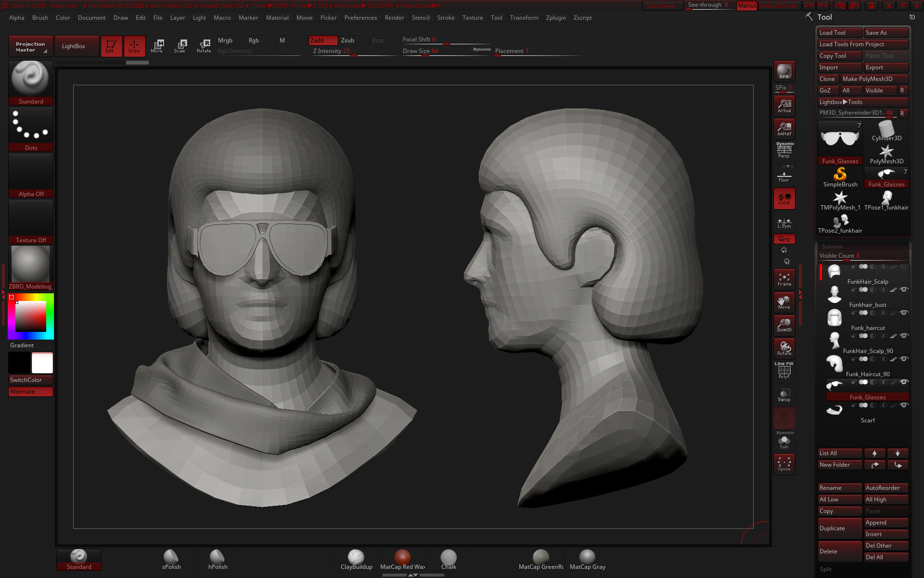Toggle visibility of the Scarf subtool
924x578 pixels.
click(904, 405)
